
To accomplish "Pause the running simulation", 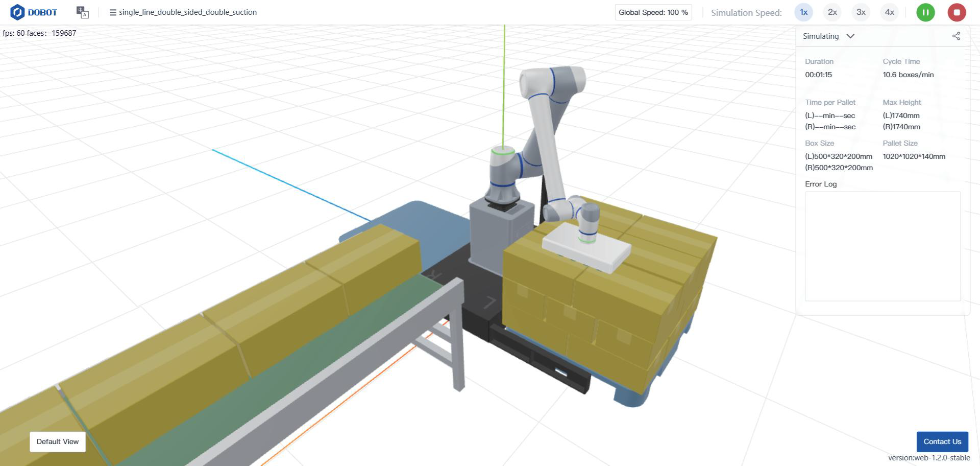I will [925, 12].
